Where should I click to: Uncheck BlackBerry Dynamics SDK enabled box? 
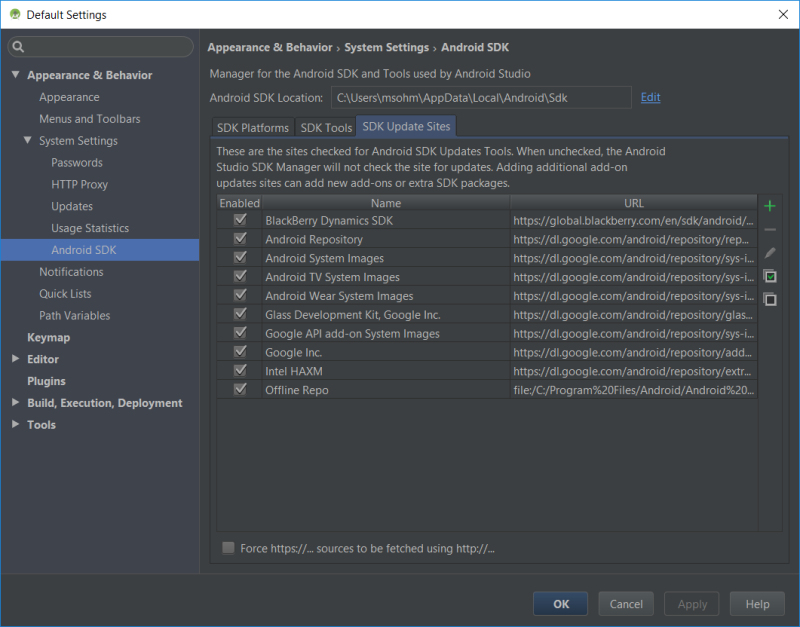click(x=240, y=220)
